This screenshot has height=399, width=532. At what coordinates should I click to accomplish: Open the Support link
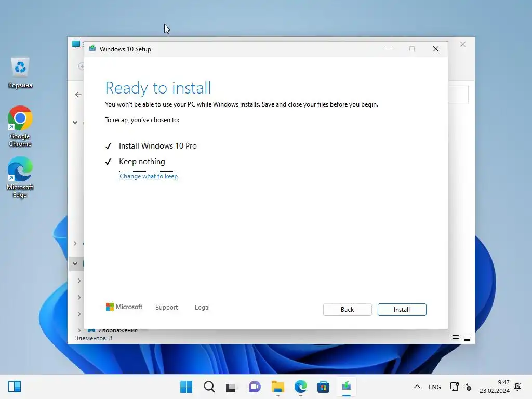click(167, 308)
